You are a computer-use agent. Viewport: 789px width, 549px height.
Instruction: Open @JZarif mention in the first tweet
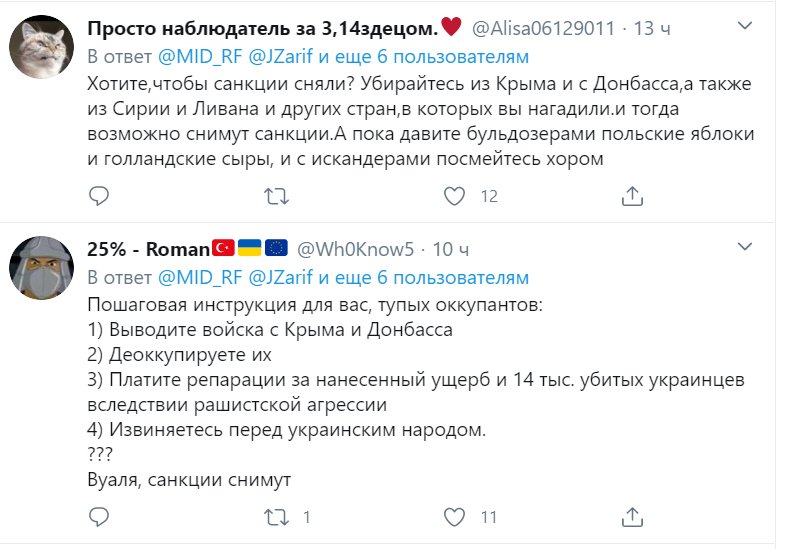[280, 56]
